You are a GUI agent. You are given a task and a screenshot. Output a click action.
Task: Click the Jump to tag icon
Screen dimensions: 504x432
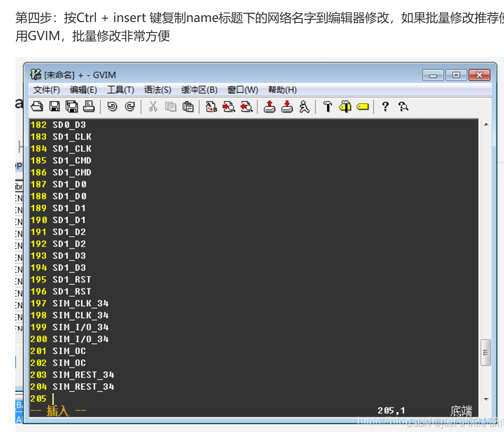tap(363, 107)
